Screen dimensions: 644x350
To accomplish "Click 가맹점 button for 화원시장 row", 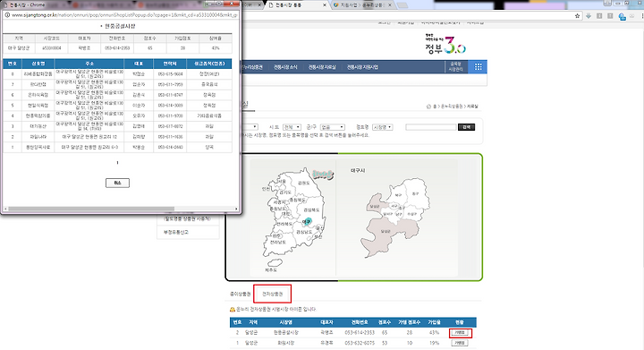I will pyautogui.click(x=460, y=343).
